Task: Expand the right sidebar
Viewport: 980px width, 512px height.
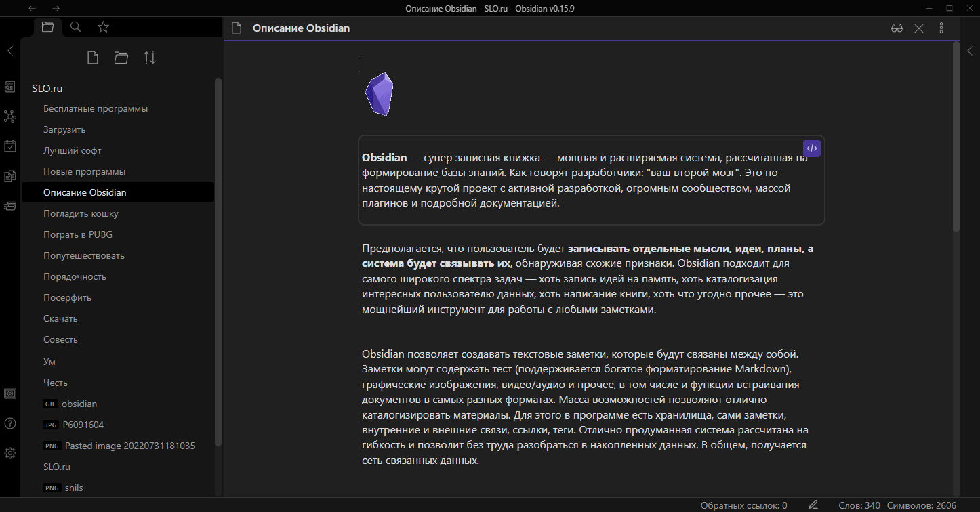Action: pos(970,51)
